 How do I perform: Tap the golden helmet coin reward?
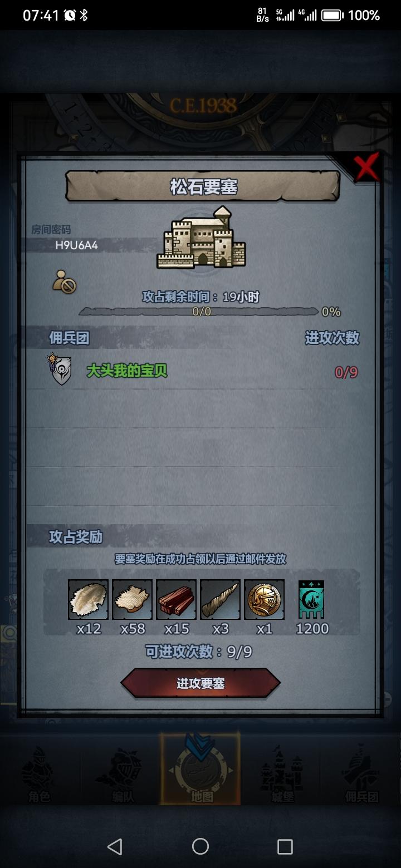[264, 599]
